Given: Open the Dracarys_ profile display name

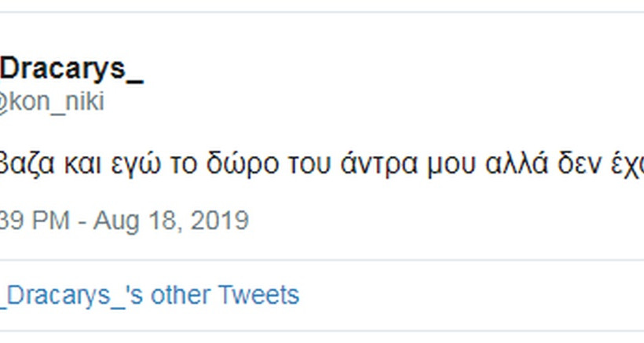Looking at the screenshot, I should click(71, 69).
